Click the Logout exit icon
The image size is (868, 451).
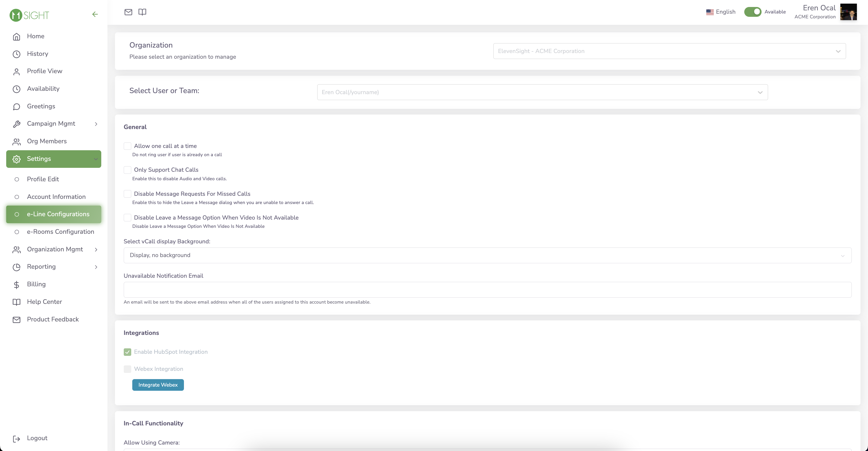point(17,439)
